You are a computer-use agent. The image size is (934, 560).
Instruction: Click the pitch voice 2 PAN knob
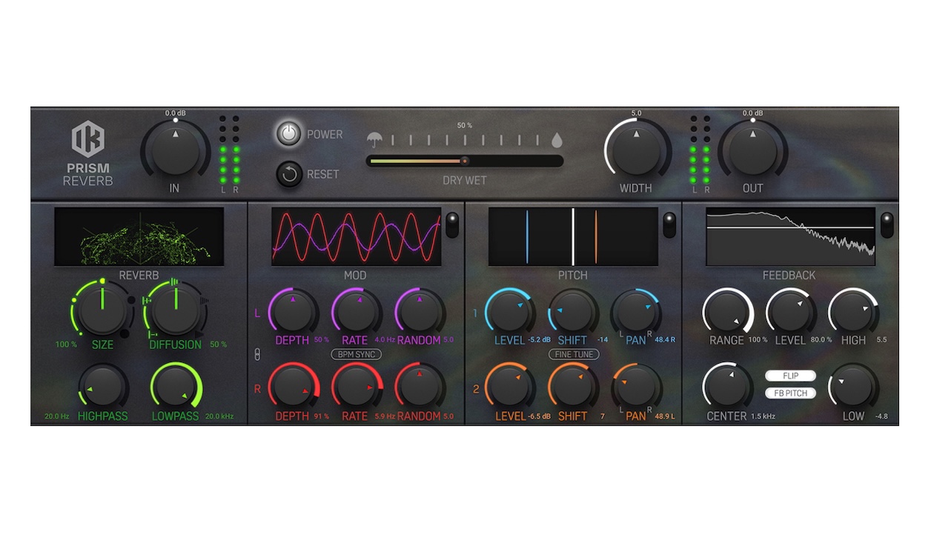[637, 387]
